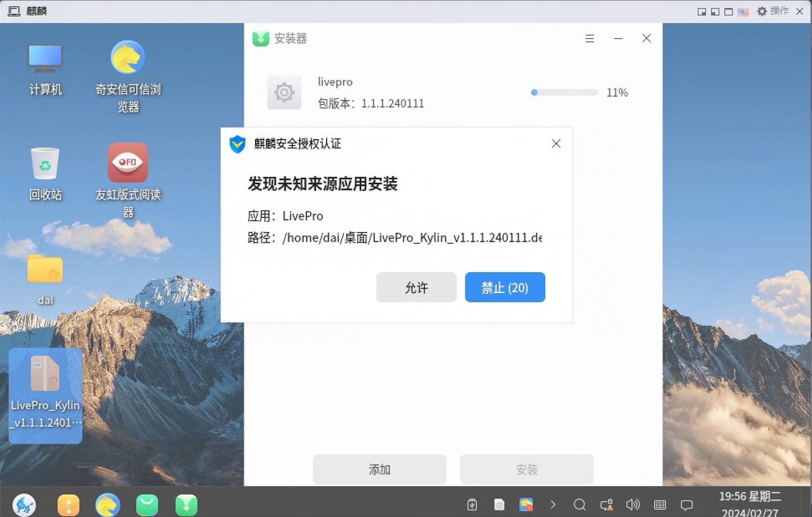Click the 禁止 (20) button

click(x=505, y=287)
